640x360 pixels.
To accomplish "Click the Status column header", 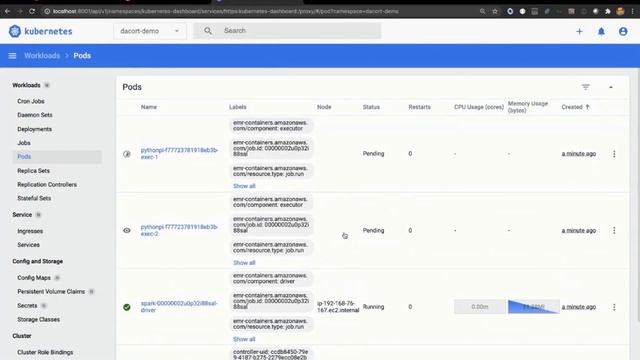I will pos(371,107).
